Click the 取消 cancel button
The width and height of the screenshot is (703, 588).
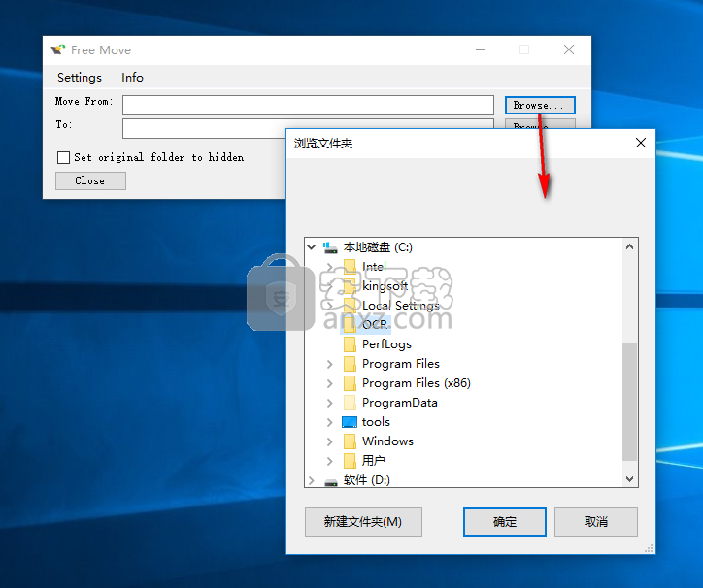[x=596, y=521]
